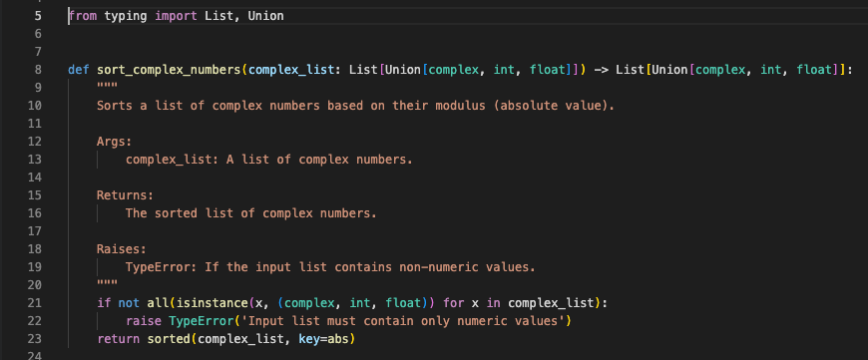The height and width of the screenshot is (360, 868).
Task: Click the 'complex_list' parameter on line 8
Action: pos(291,70)
